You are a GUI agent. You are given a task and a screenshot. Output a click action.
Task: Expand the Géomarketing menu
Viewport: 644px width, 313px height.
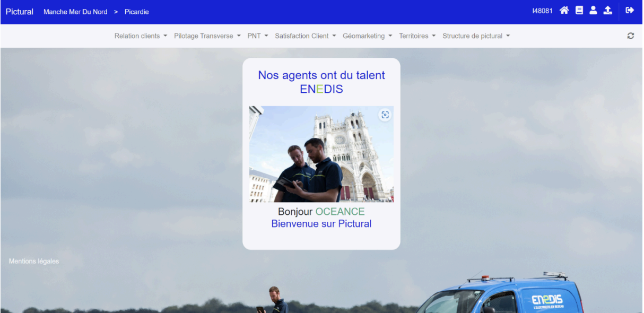tap(368, 36)
